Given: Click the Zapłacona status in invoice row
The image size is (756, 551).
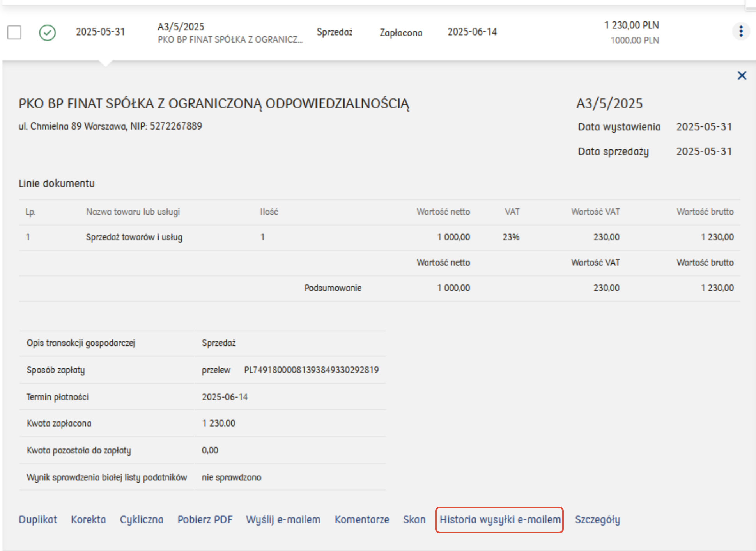Looking at the screenshot, I should point(401,32).
